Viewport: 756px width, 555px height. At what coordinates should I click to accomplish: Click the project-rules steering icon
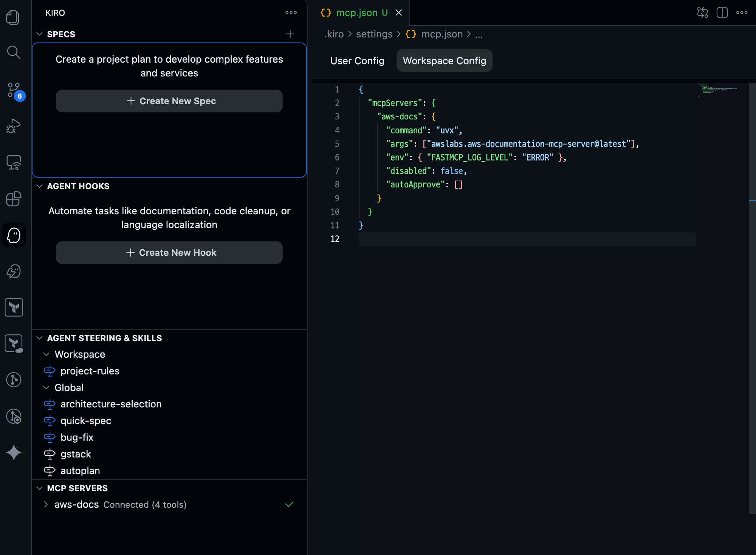point(50,371)
